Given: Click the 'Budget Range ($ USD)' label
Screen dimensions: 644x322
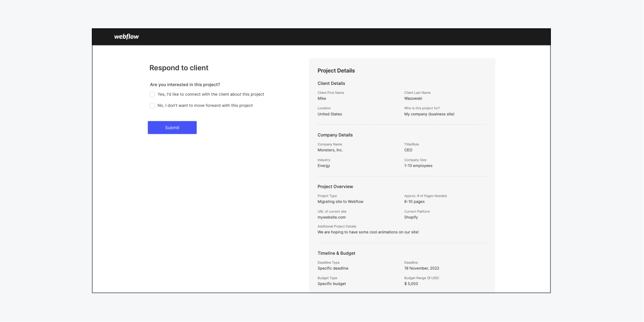Looking at the screenshot, I should (422, 278).
